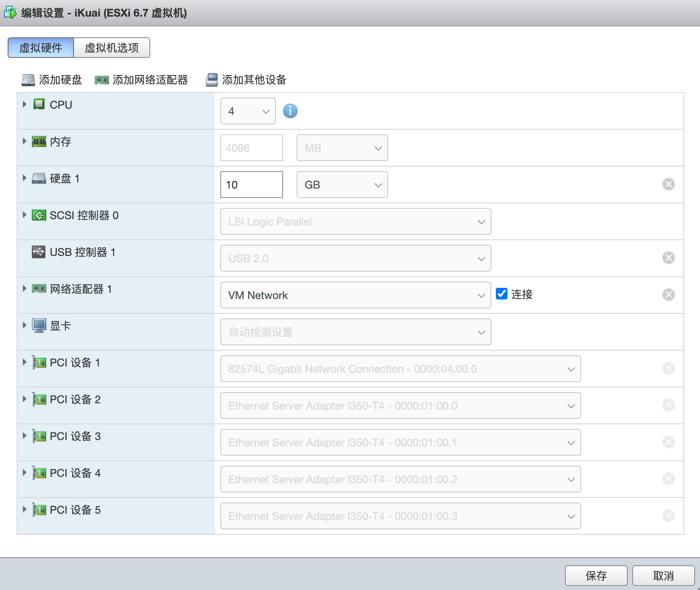Click the Add hard disk icon (添加硬盘)
700x590 pixels.
point(28,80)
